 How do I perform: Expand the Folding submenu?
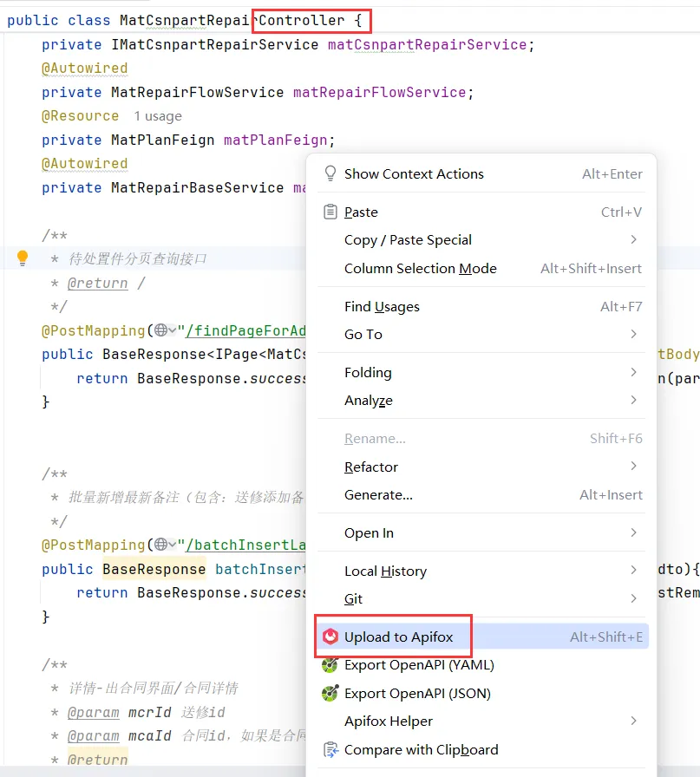(482, 373)
